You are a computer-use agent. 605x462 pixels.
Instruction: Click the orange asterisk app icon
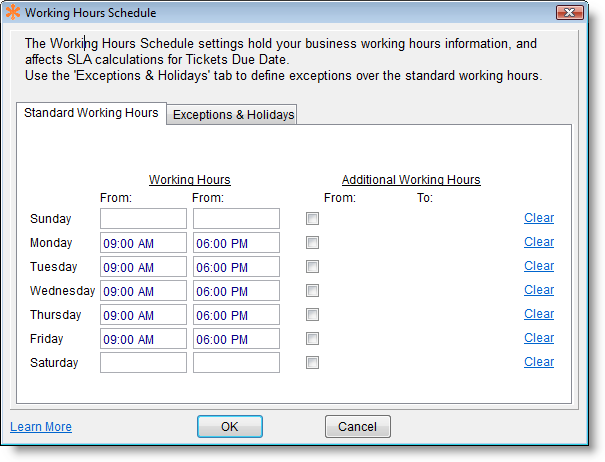13,13
